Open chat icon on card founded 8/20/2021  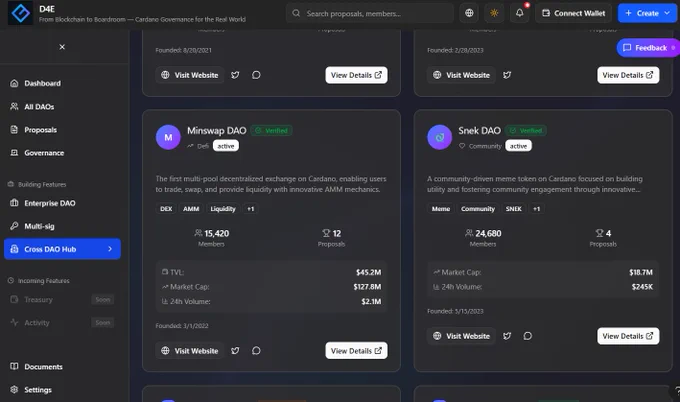tap(256, 75)
